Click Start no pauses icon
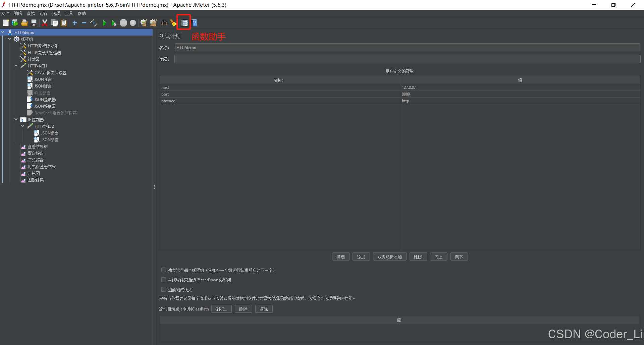 pos(114,23)
